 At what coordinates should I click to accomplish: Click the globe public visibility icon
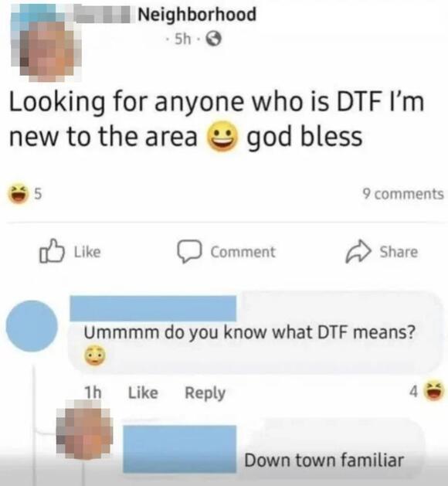[x=214, y=39]
